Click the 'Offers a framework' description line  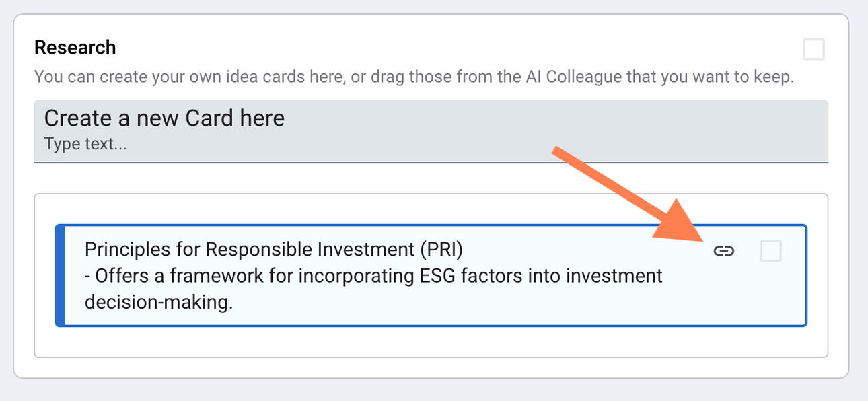pos(373,276)
